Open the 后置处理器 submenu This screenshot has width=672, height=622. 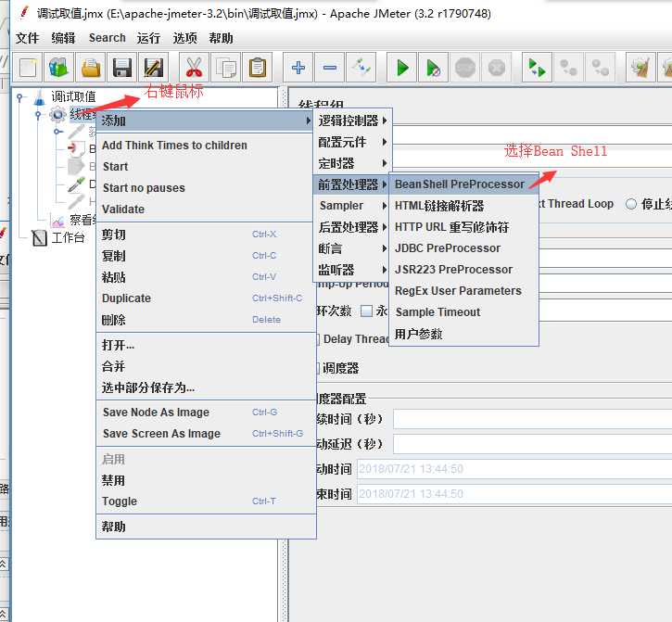(x=352, y=227)
